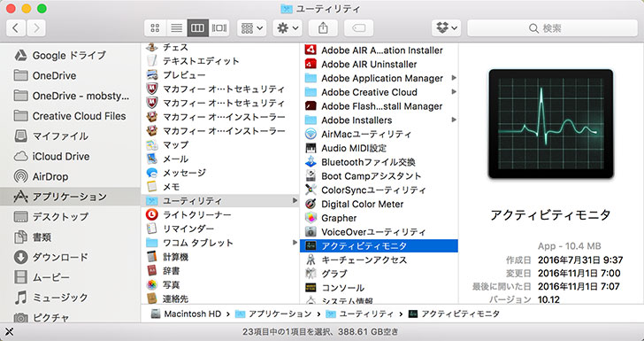Select ムービー in sidebar
Screen dimensions: 644x341
pyautogui.click(x=70, y=277)
